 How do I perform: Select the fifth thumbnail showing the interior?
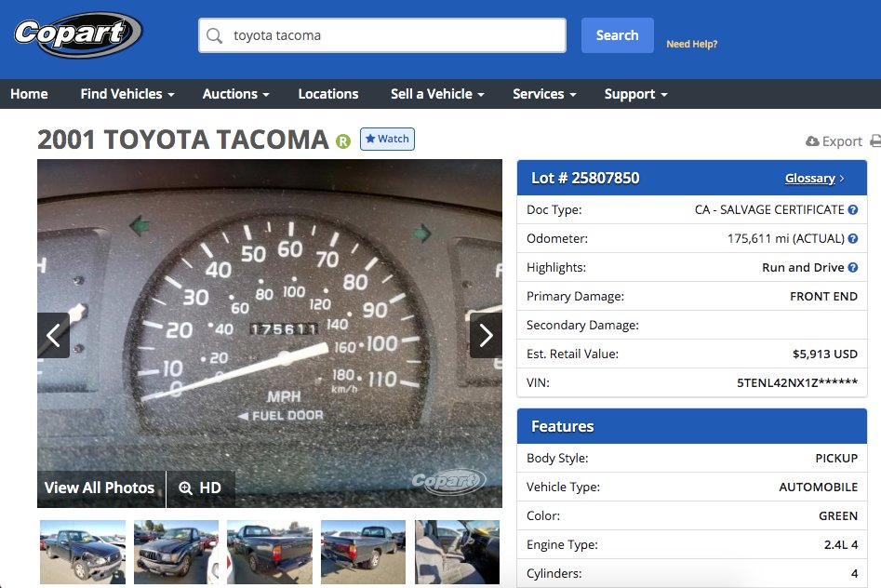coord(457,552)
